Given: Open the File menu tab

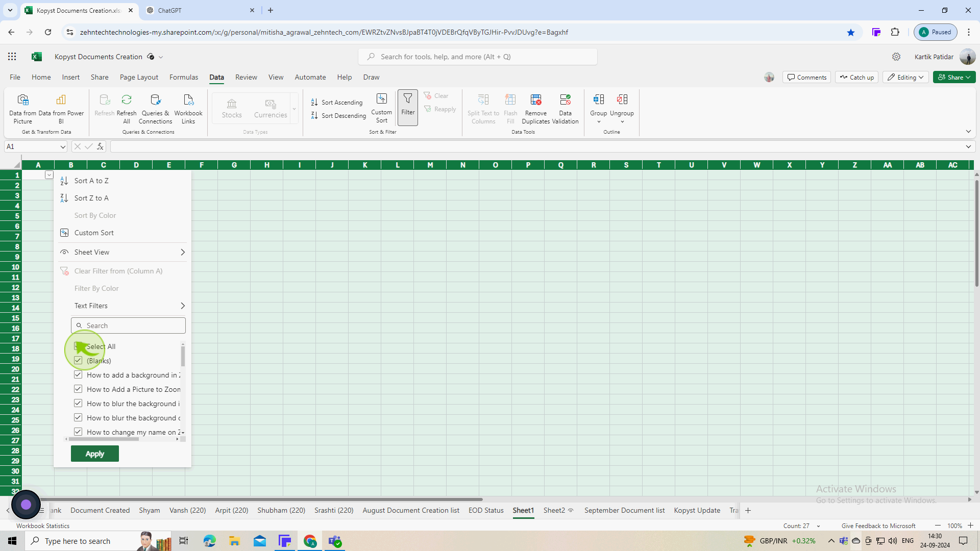Looking at the screenshot, I should click(15, 77).
